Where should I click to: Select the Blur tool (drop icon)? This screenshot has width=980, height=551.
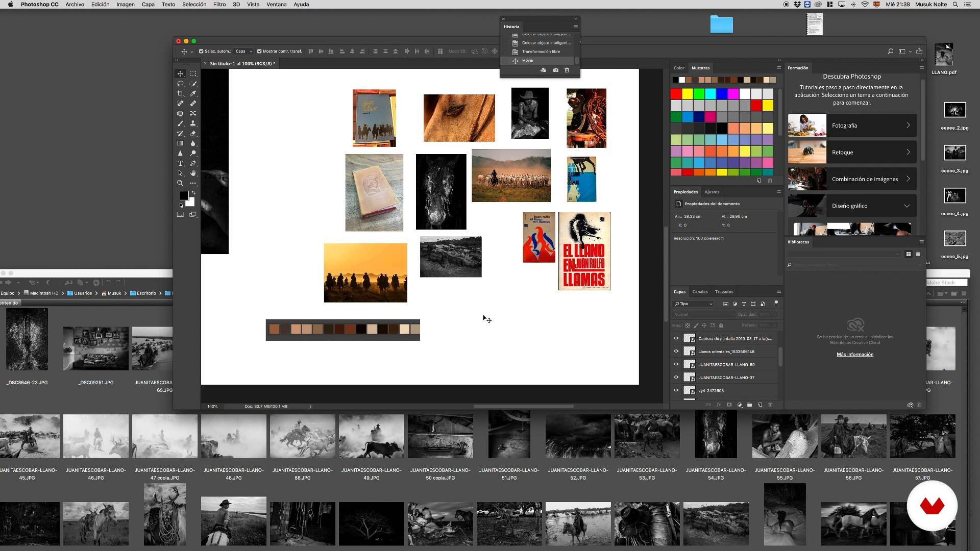[193, 143]
